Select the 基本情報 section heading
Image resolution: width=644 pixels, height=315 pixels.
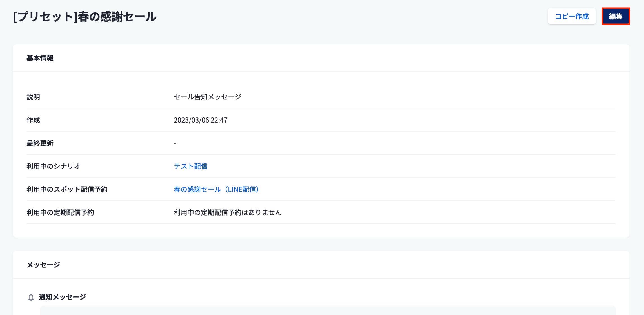coord(40,58)
